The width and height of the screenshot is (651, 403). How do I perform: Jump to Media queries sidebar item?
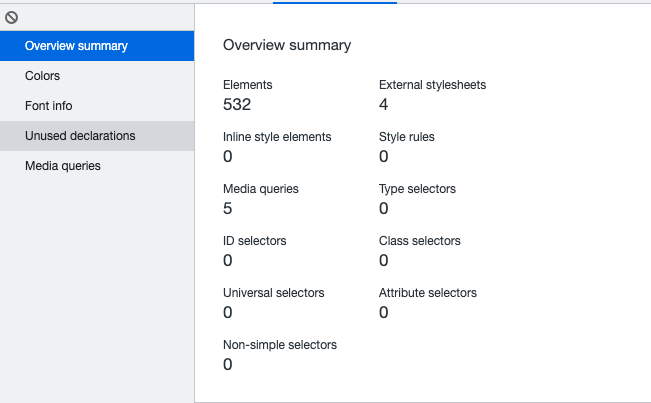[63, 166]
